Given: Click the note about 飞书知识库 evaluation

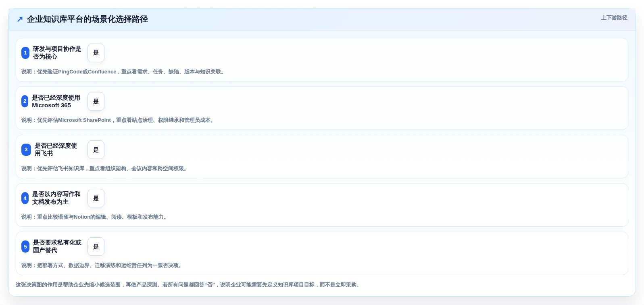Looking at the screenshot, I should (x=105, y=169).
